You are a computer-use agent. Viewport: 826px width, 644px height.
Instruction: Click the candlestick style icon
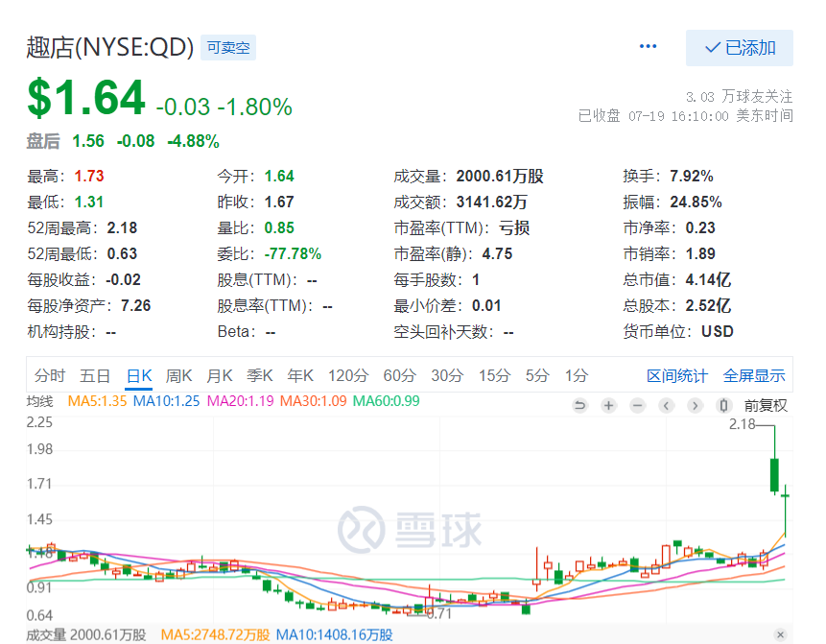pos(724,406)
